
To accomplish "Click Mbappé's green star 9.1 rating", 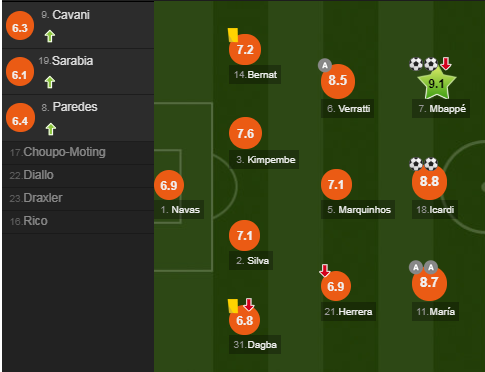I will pos(437,83).
